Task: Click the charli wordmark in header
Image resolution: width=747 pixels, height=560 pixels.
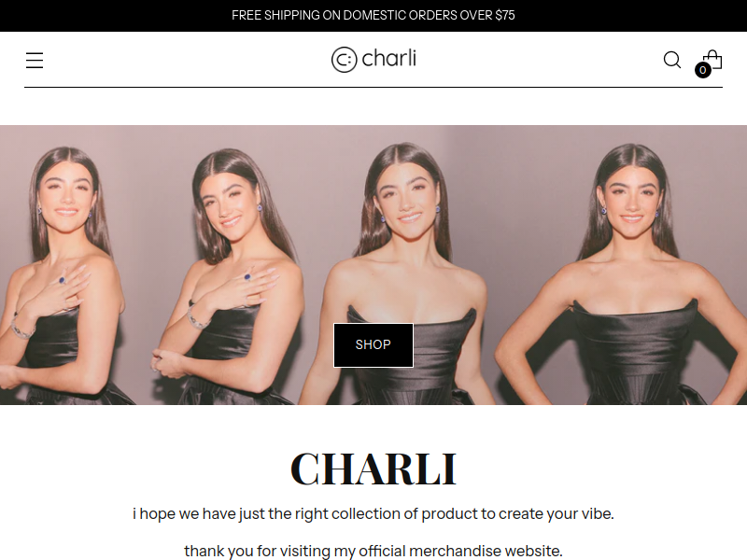Action: tap(388, 58)
